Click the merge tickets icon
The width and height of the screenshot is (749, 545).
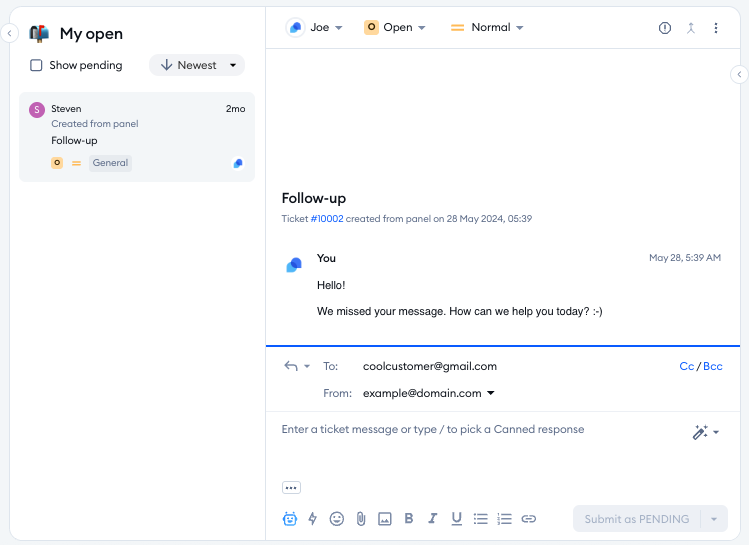(x=690, y=28)
